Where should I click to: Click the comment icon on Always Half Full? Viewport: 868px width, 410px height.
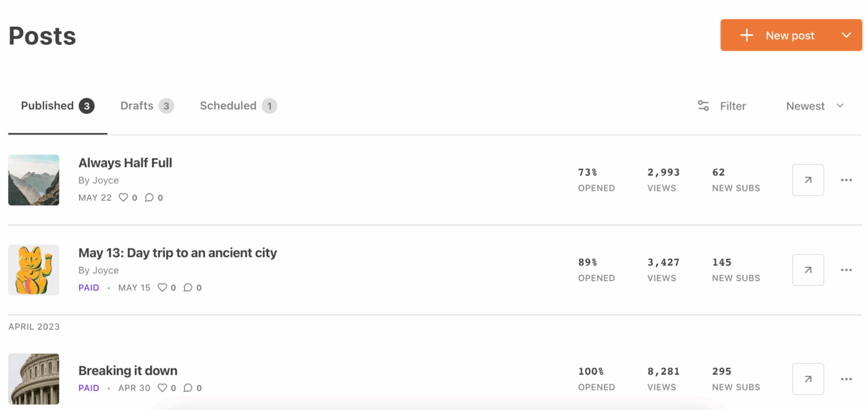point(149,198)
